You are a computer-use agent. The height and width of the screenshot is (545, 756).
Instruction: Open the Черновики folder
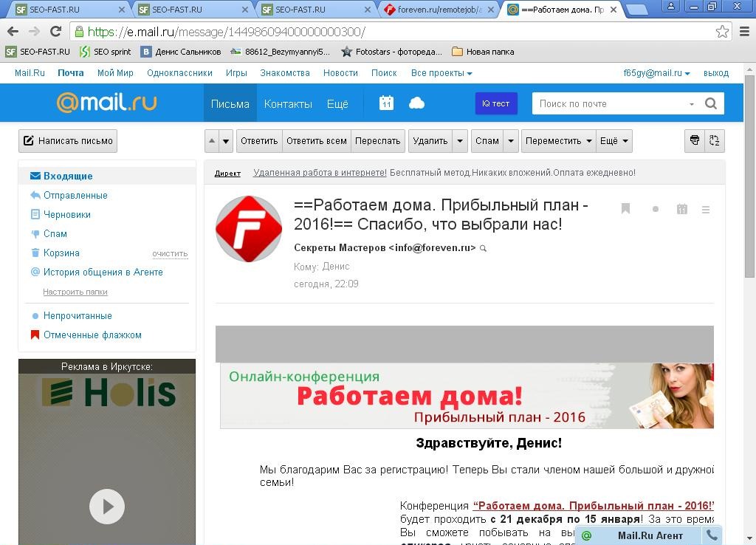point(67,215)
